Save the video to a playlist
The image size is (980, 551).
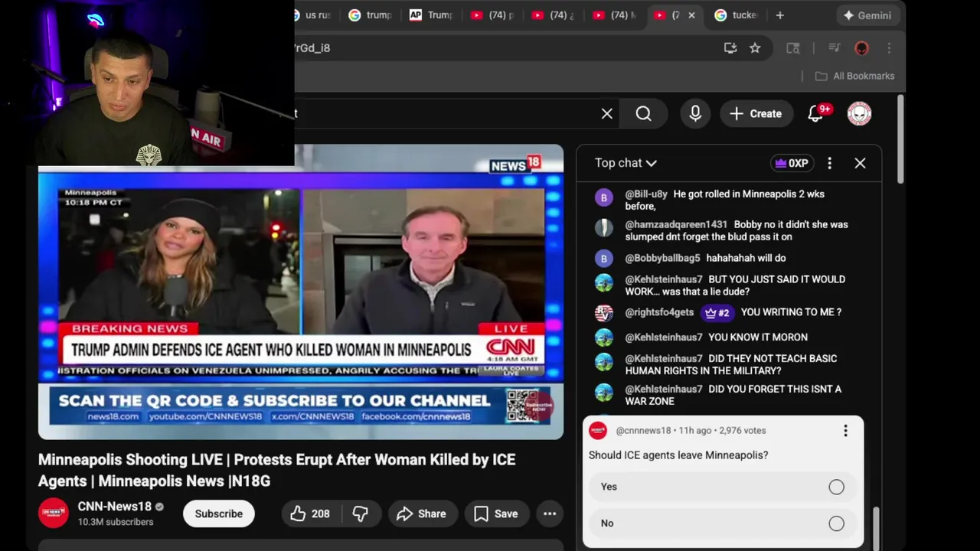click(x=496, y=514)
